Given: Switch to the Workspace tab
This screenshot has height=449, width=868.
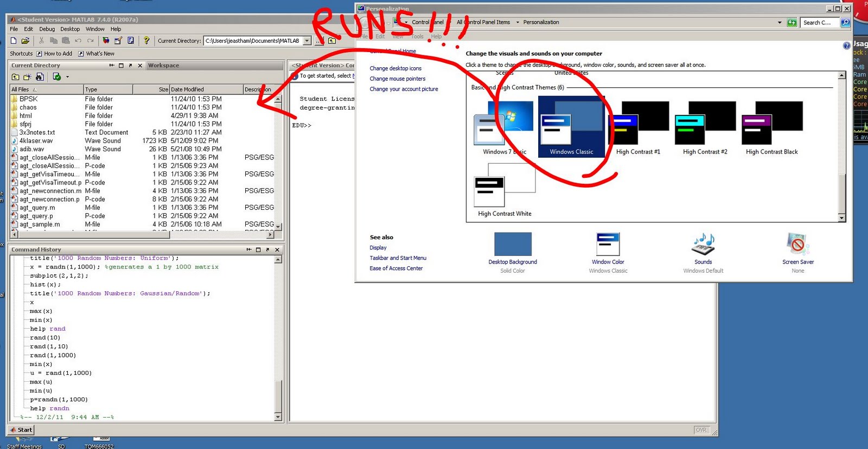Looking at the screenshot, I should click(163, 66).
